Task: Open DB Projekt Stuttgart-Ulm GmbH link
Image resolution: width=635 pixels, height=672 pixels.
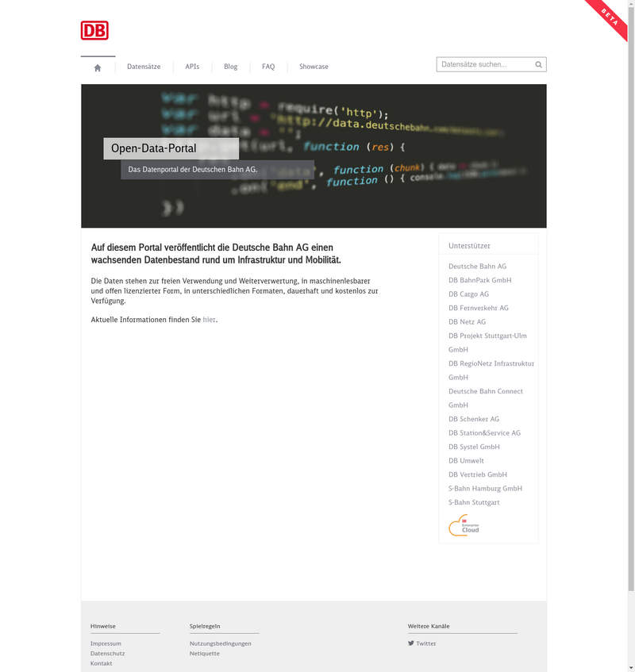Action: click(x=487, y=343)
